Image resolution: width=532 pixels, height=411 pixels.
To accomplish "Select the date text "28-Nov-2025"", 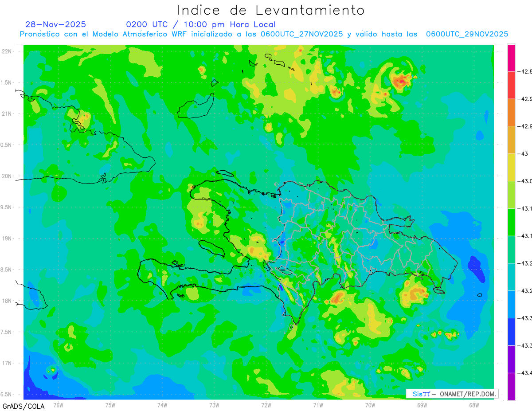I will coord(56,24).
